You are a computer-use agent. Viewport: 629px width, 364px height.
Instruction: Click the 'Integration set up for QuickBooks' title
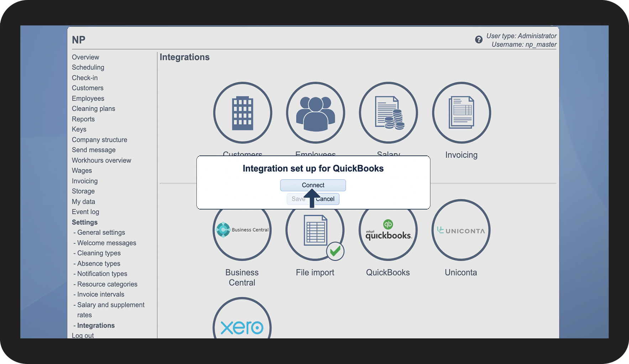313,169
